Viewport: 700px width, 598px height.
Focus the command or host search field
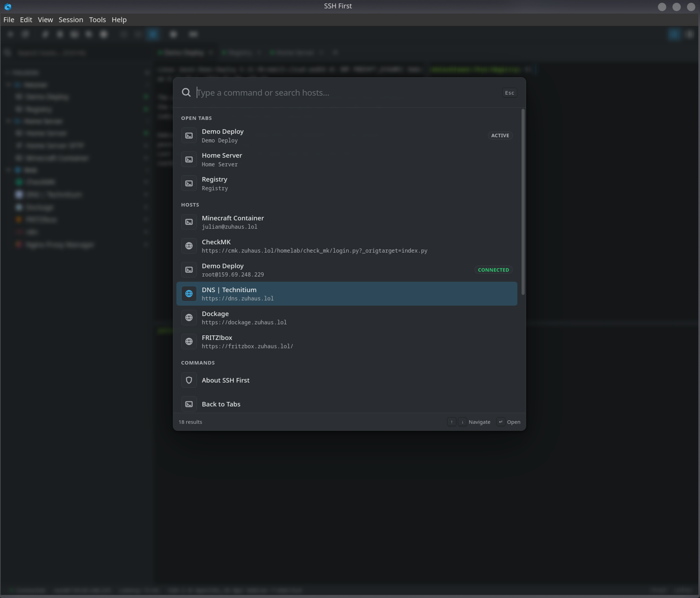click(348, 93)
